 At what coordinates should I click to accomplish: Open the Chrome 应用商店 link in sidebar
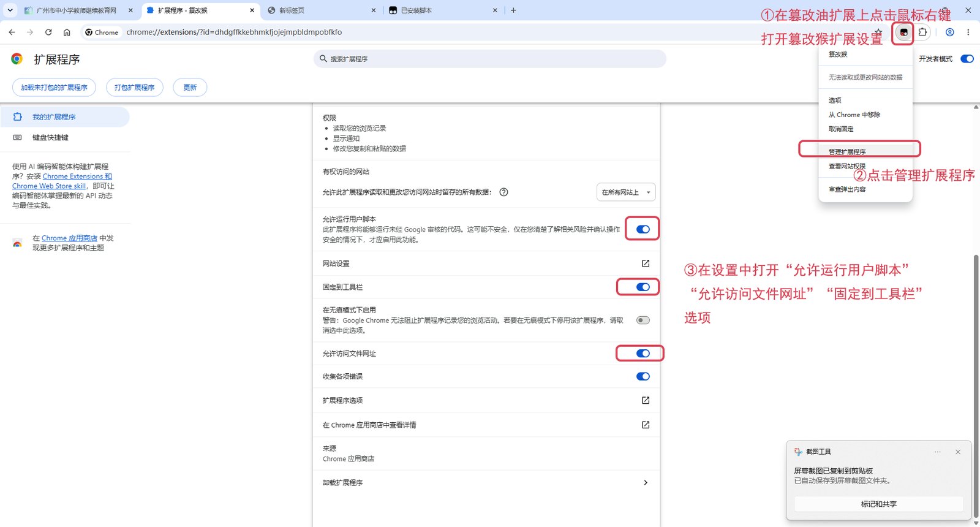tap(69, 238)
